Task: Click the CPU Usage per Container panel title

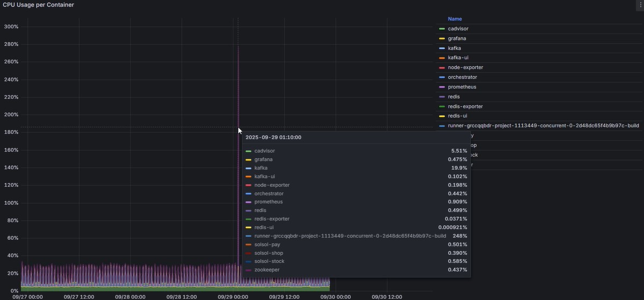Action: (39, 5)
